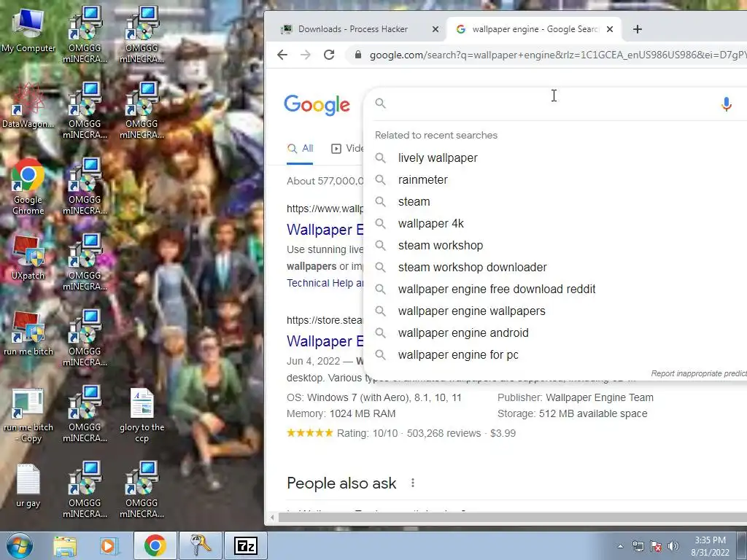This screenshot has width=747, height=560.
Task: Click the Show desktop strip beside the clock
Action: pyautogui.click(x=743, y=545)
